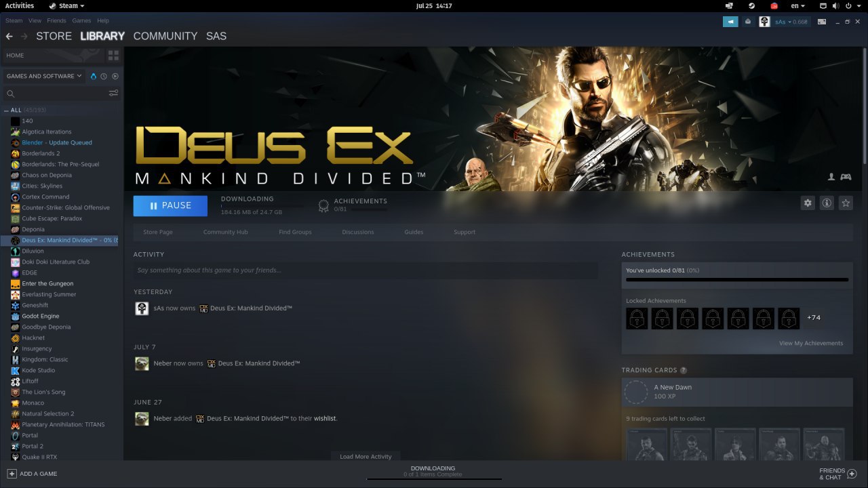Show game info with the info icon
Screen dimensions: 868x488
[x=827, y=203]
